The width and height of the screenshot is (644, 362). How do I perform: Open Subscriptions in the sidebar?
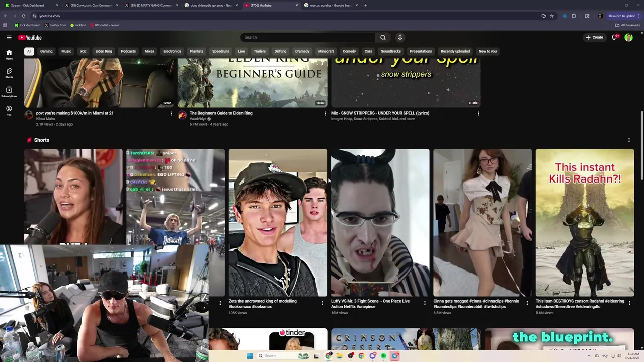click(x=9, y=92)
